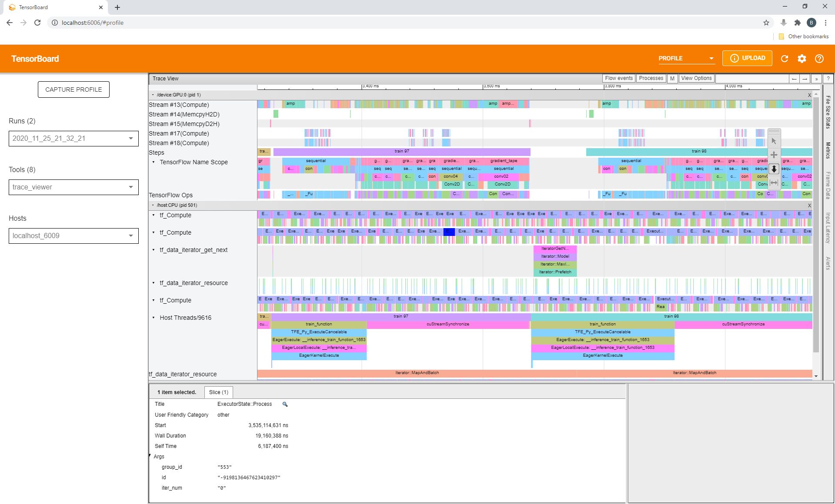This screenshot has height=504, width=835.
Task: Toggle the M metadata button
Action: (x=672, y=79)
